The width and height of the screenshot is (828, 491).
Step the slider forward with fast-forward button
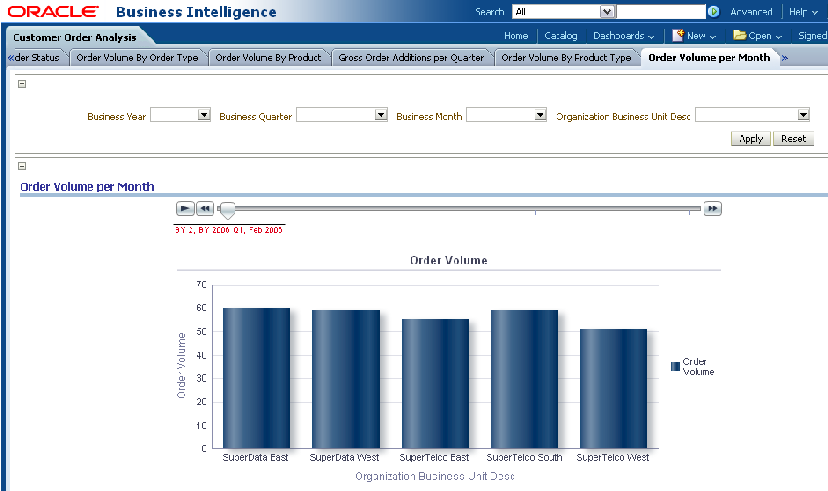pos(712,209)
